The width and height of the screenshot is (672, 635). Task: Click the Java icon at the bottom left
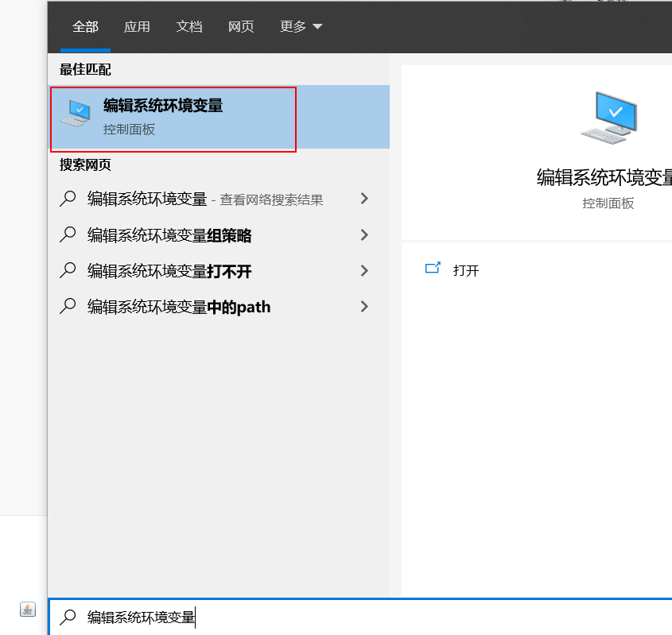click(x=28, y=609)
